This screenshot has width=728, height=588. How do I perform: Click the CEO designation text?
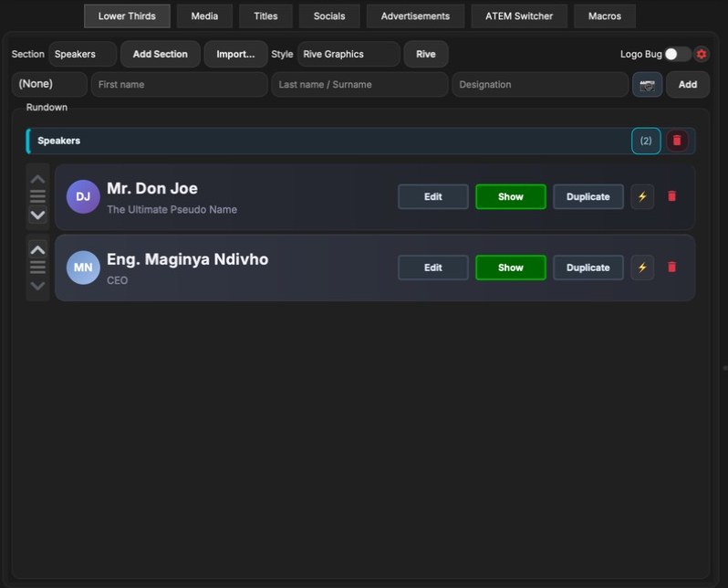(x=117, y=280)
